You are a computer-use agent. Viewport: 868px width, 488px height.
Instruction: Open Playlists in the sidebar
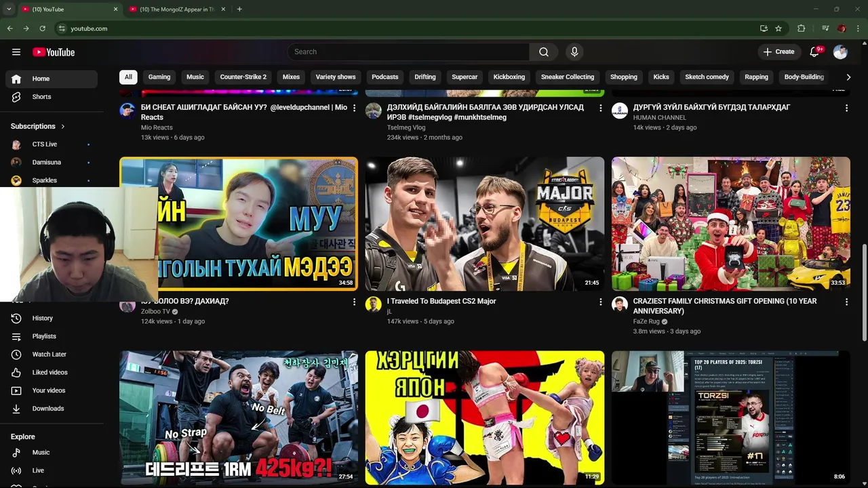pyautogui.click(x=52, y=336)
